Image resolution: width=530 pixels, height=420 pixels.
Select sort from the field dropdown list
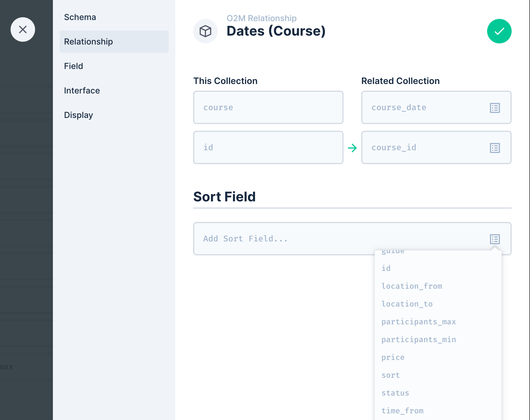point(391,375)
